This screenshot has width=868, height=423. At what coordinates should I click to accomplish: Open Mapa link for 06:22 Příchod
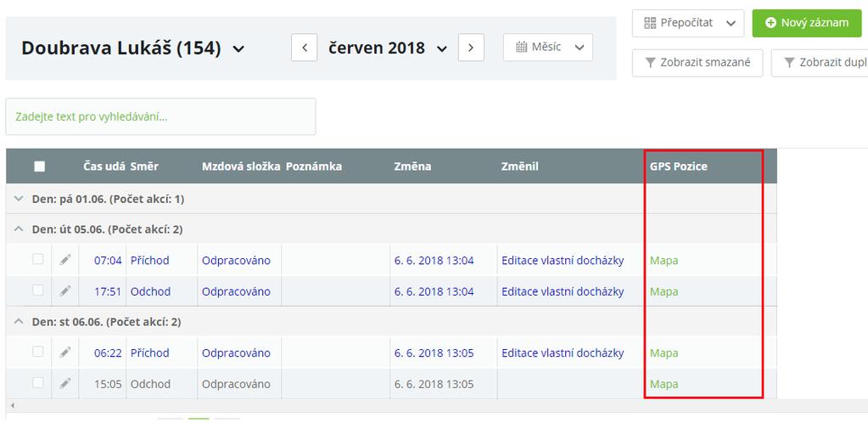664,352
